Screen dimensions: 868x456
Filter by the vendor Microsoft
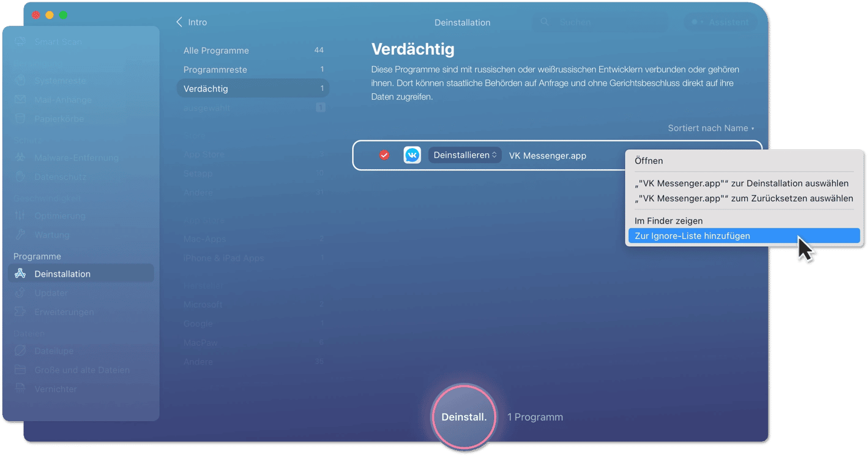[x=253, y=304]
